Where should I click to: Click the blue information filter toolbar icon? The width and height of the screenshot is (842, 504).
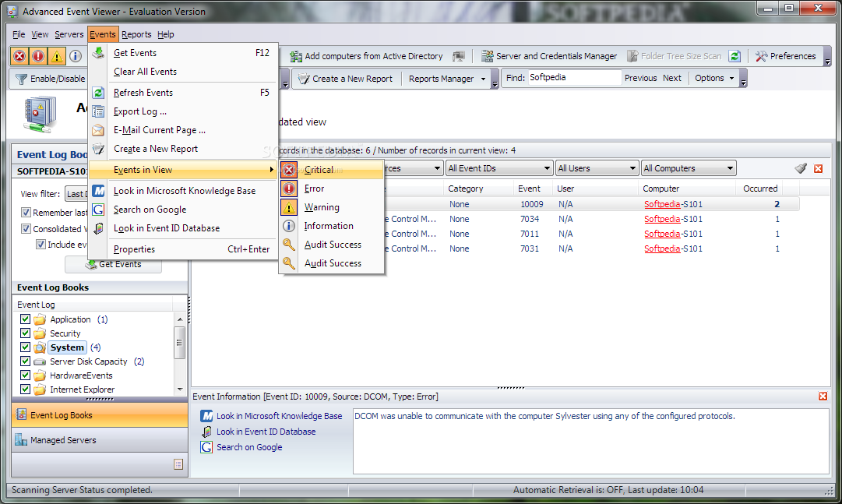(x=76, y=56)
